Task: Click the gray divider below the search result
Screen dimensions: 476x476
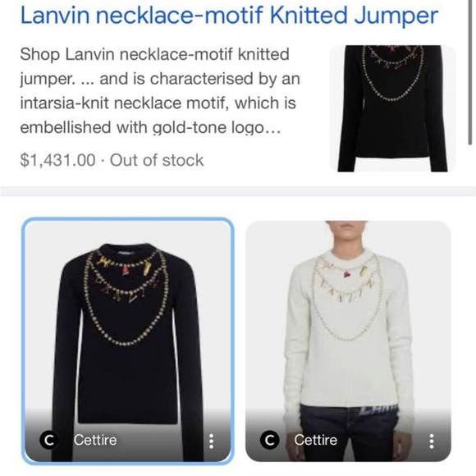Action: point(238,191)
